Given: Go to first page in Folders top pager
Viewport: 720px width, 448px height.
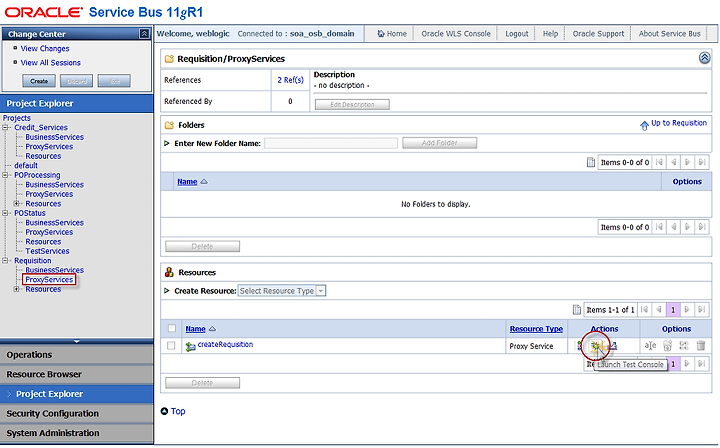Looking at the screenshot, I should click(659, 162).
